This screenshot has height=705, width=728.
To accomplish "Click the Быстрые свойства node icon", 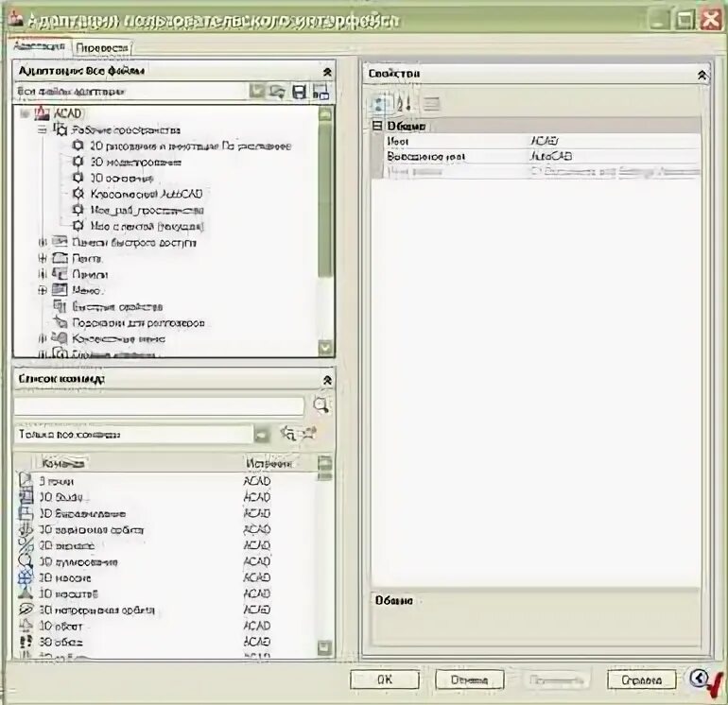I will click(60, 306).
